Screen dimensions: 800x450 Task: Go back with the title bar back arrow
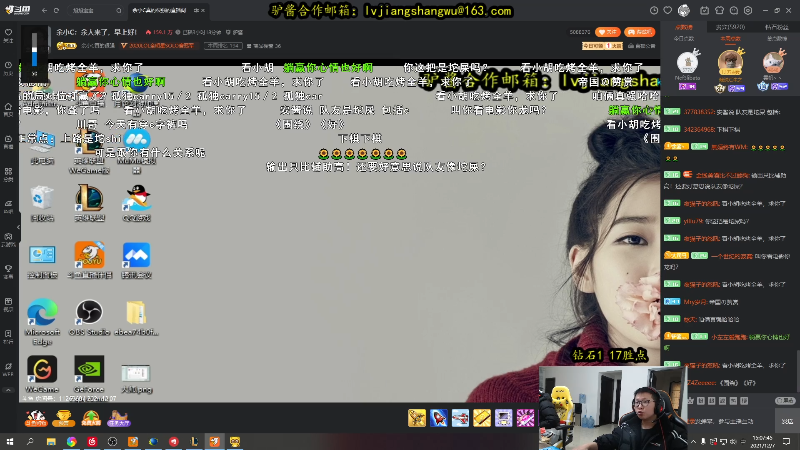44,10
